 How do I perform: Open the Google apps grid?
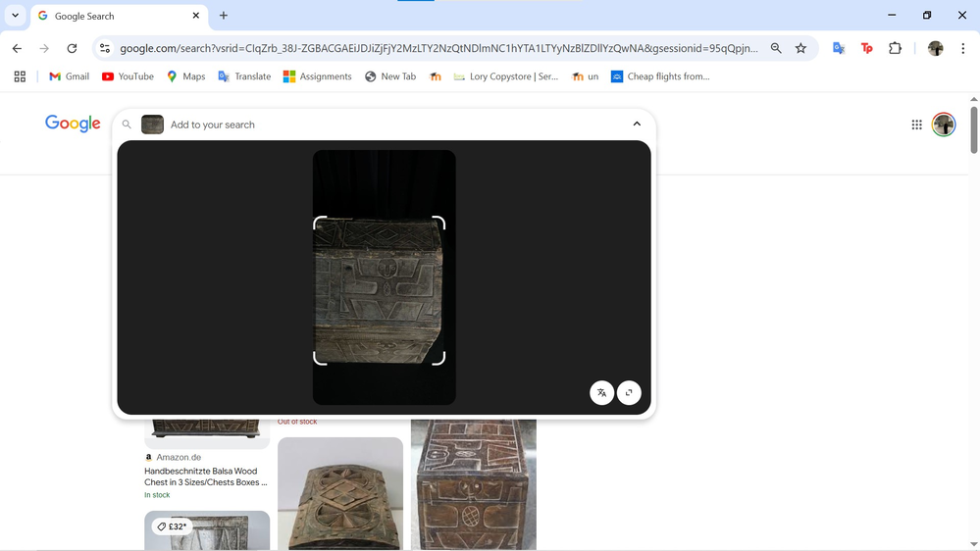916,125
